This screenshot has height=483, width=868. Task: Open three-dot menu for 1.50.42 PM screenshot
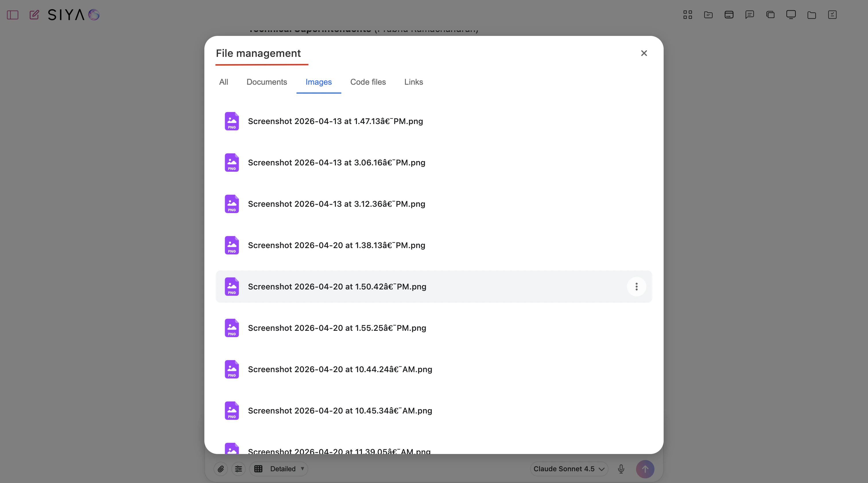[636, 287]
